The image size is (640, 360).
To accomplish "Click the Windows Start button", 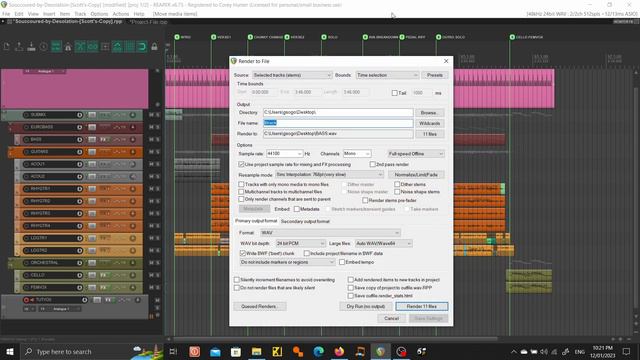I will (x=10, y=351).
